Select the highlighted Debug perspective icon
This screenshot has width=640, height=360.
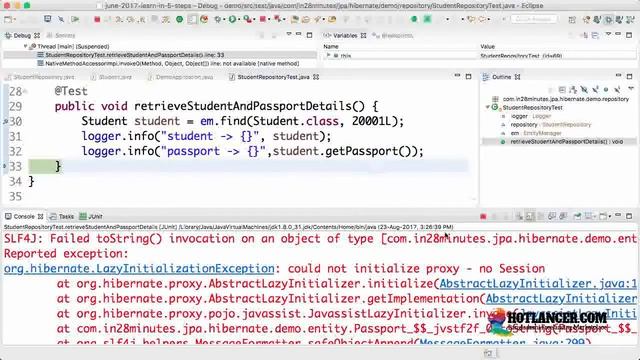tap(609, 19)
